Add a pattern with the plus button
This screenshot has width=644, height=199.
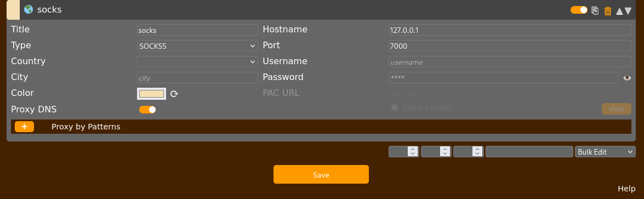tap(24, 127)
